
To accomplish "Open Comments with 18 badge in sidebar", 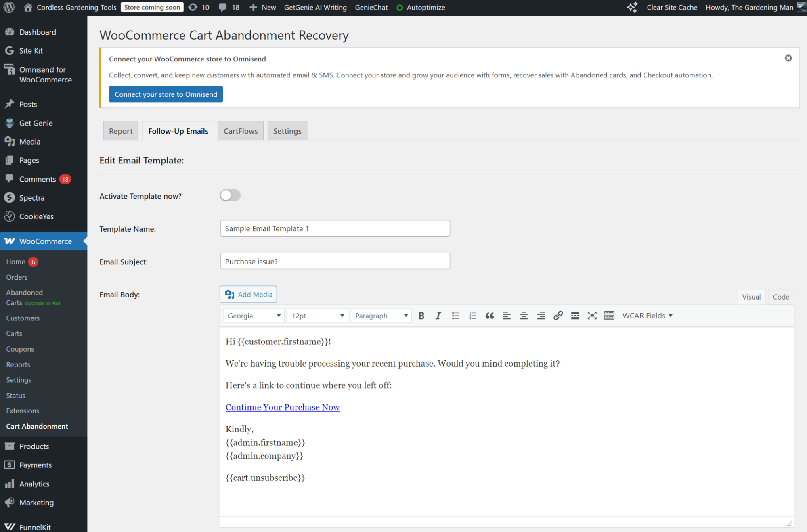I will [x=38, y=179].
